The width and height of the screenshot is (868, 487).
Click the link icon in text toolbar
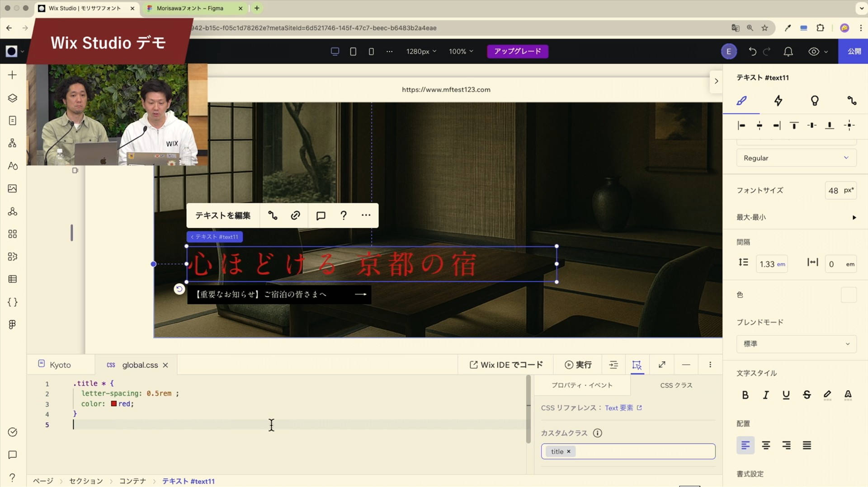(x=295, y=215)
